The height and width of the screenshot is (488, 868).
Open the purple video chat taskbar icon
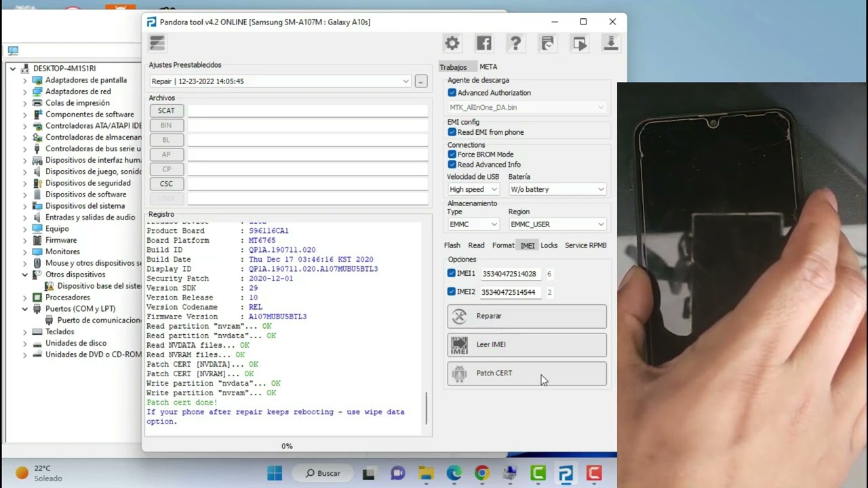[x=397, y=473]
